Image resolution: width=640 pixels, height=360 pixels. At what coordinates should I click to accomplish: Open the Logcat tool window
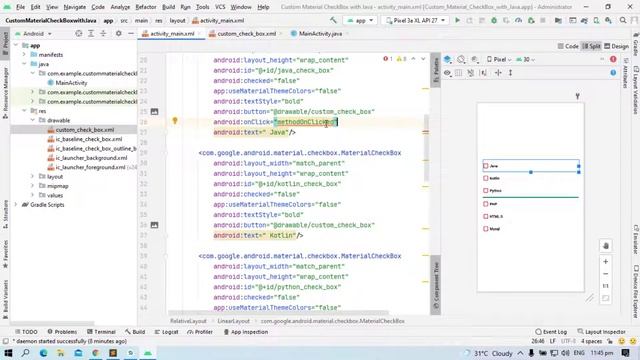tap(167, 332)
